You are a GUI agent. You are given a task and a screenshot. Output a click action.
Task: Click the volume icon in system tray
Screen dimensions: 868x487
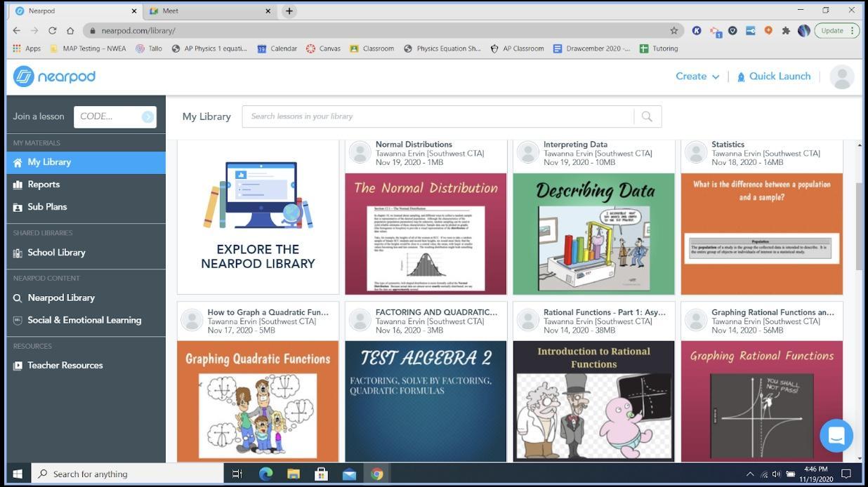pyautogui.click(x=776, y=474)
